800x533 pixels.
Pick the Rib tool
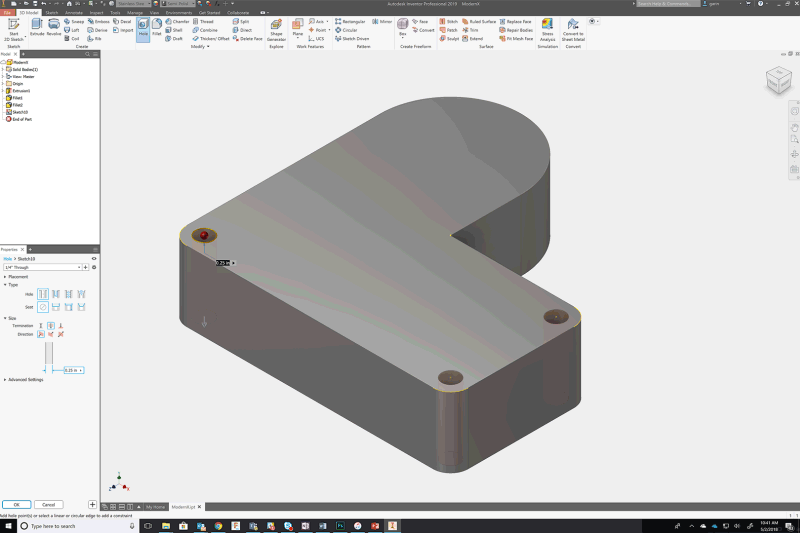[94, 38]
